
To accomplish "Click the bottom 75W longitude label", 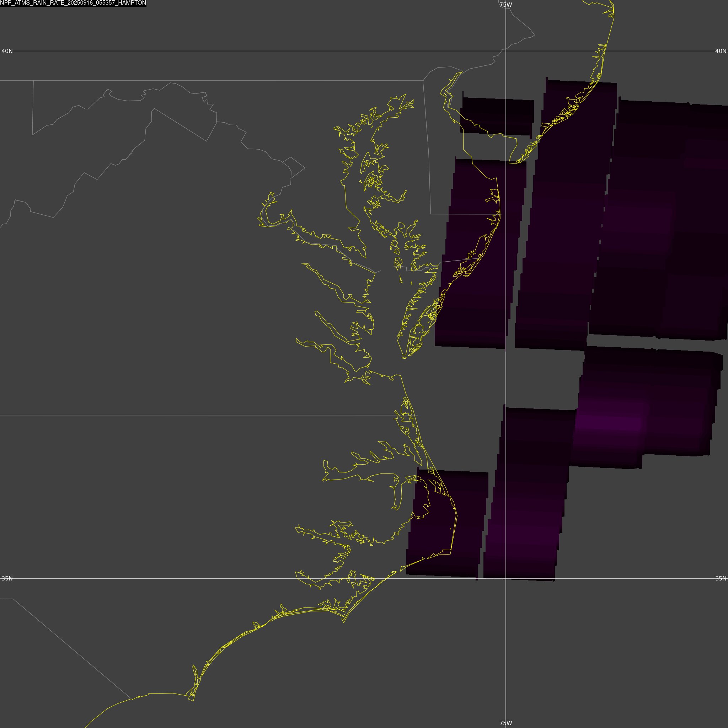I will (x=506, y=723).
